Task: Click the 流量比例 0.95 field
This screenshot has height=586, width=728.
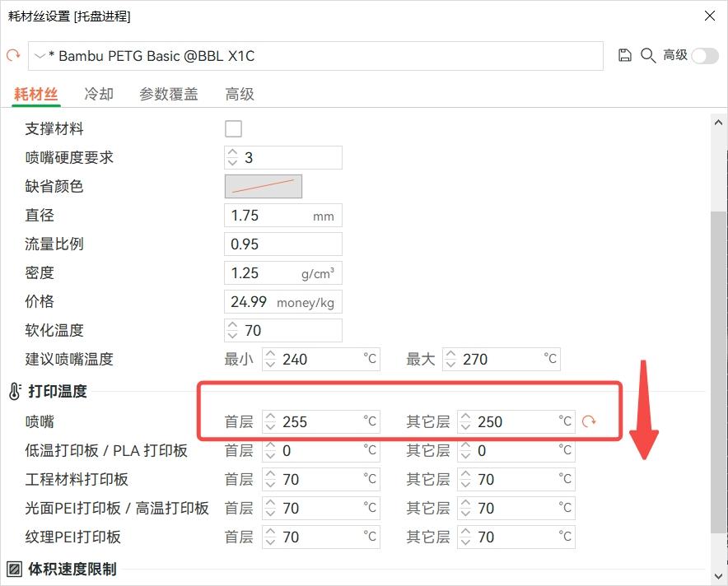Action: click(x=283, y=244)
